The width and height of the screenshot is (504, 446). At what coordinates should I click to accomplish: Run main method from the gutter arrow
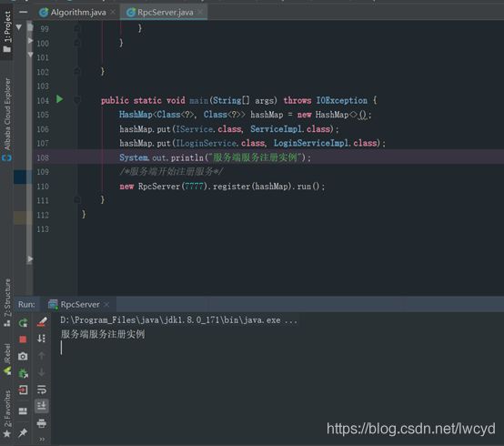(x=59, y=99)
